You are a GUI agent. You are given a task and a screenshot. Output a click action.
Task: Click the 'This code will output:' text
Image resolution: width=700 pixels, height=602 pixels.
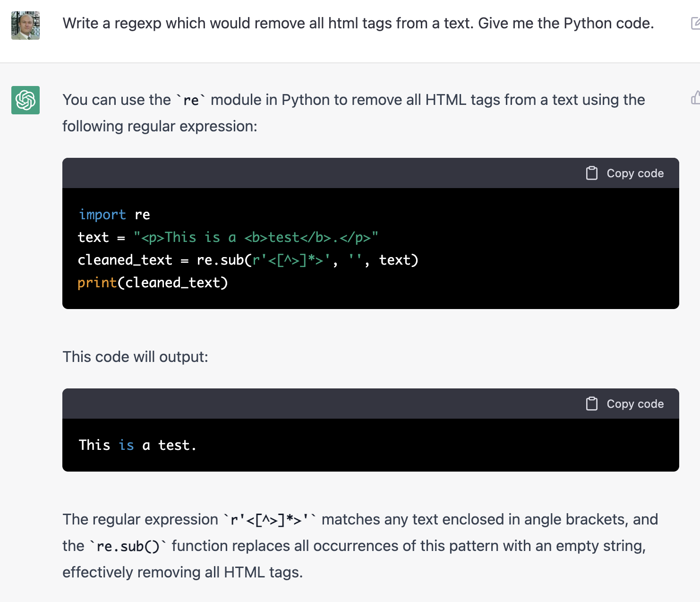[135, 357]
